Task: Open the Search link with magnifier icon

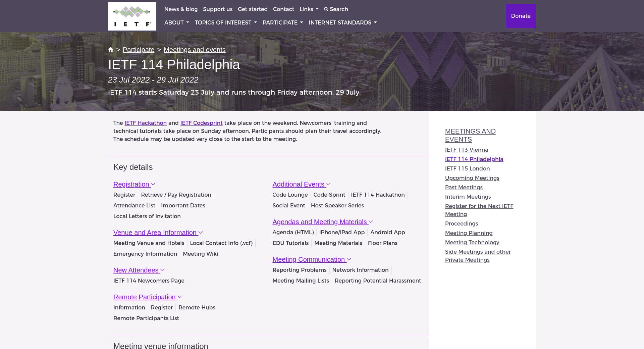Action: point(336,9)
